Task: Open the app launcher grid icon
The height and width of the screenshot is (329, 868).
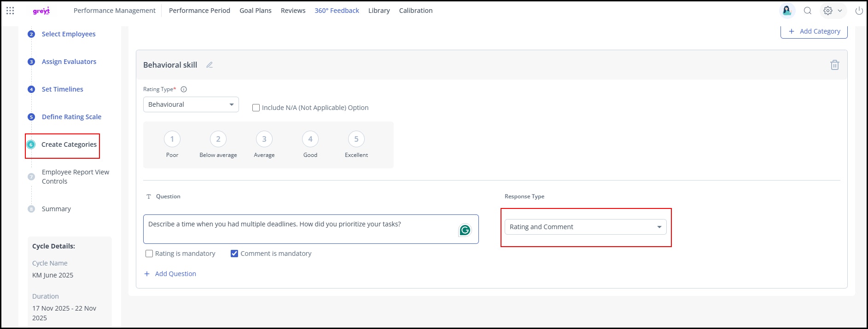Action: (10, 11)
